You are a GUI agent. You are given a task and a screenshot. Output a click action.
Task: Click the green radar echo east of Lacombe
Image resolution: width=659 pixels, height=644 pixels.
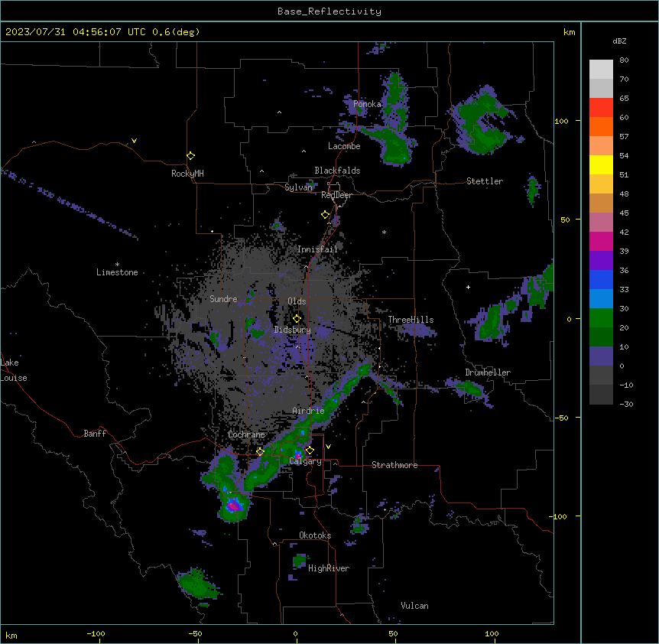pos(395,147)
